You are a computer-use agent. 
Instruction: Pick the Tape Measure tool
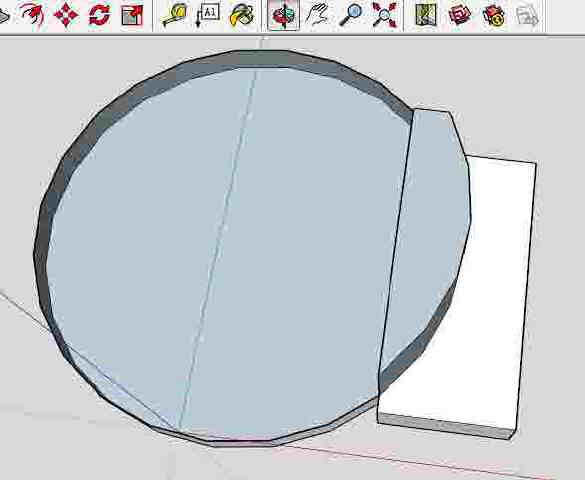pyautogui.click(x=175, y=15)
